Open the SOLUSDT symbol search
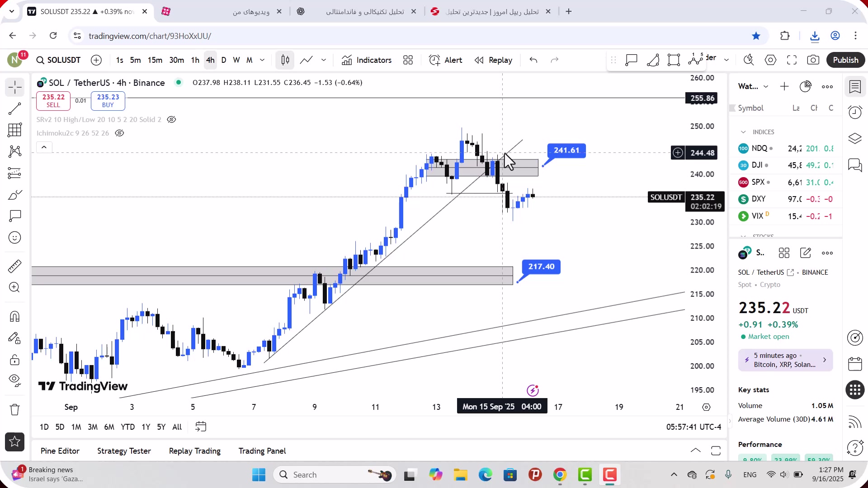The height and width of the screenshot is (488, 868). [x=59, y=60]
